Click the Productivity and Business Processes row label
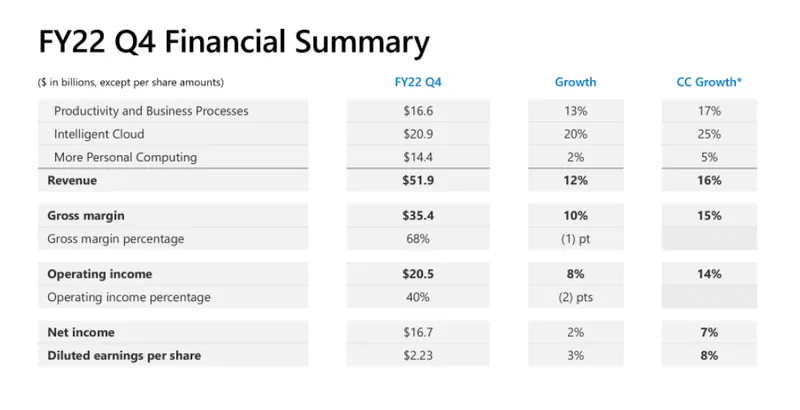The image size is (800, 410). (x=151, y=110)
